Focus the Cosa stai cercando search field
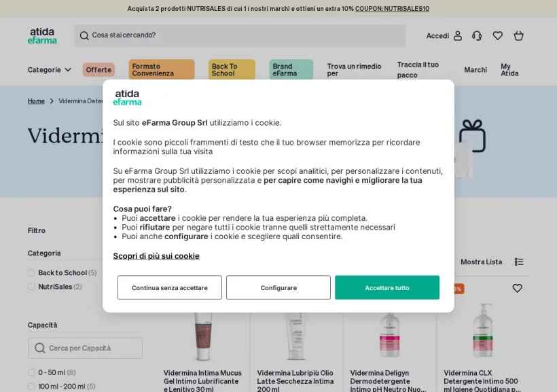The image size is (557, 392). [240, 35]
